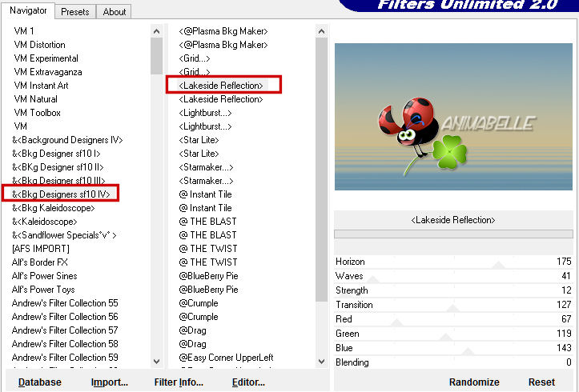Viewport: 579px width, 392px height.
Task: Select first <@Plasma Bkg Maker> filter
Action: point(223,31)
